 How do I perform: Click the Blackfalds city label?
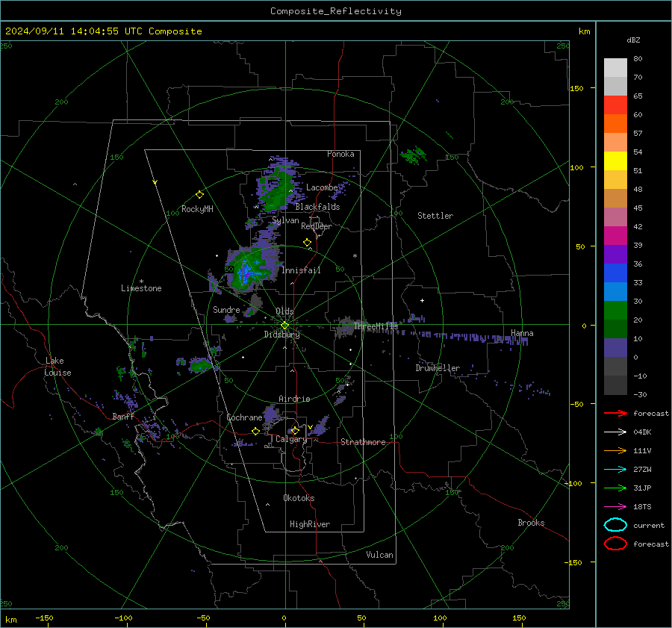317,207
